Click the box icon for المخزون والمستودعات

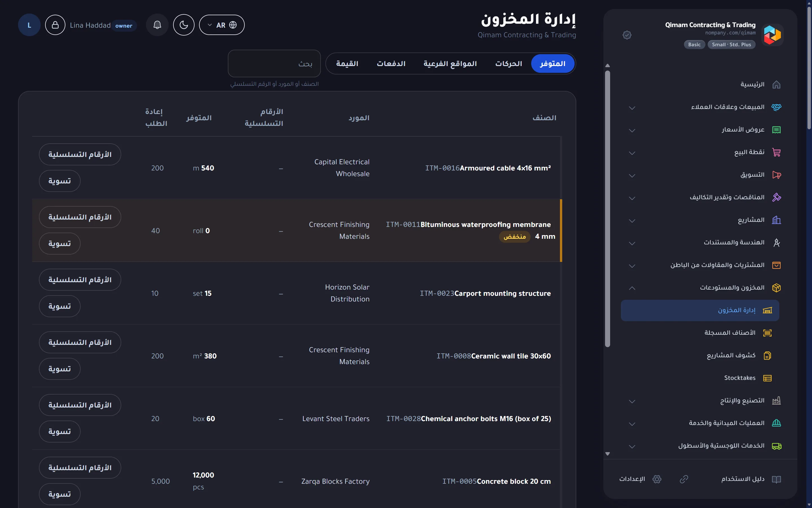click(x=776, y=288)
